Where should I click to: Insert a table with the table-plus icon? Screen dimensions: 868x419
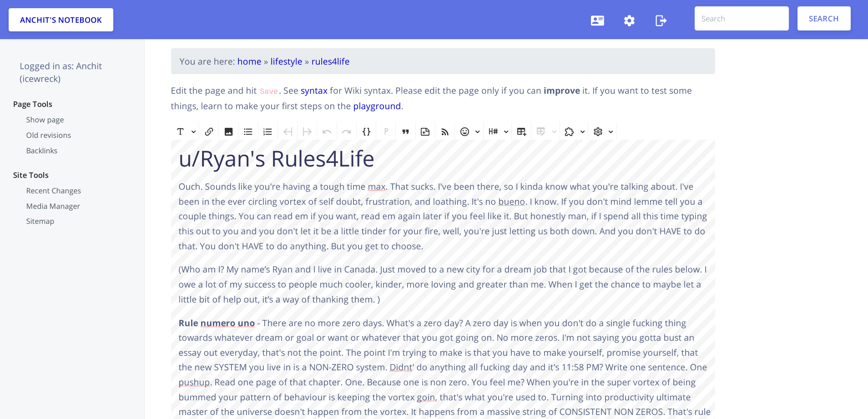(521, 131)
